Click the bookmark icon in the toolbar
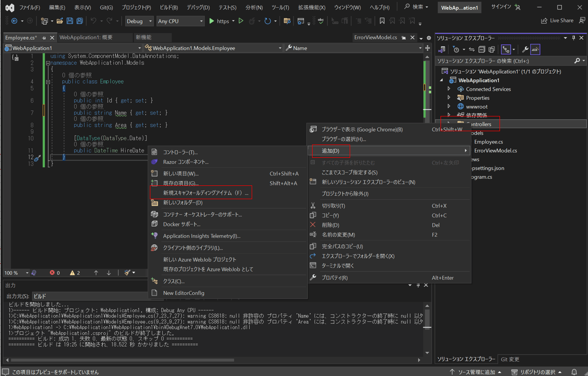Image resolution: width=588 pixels, height=376 pixels. click(382, 21)
